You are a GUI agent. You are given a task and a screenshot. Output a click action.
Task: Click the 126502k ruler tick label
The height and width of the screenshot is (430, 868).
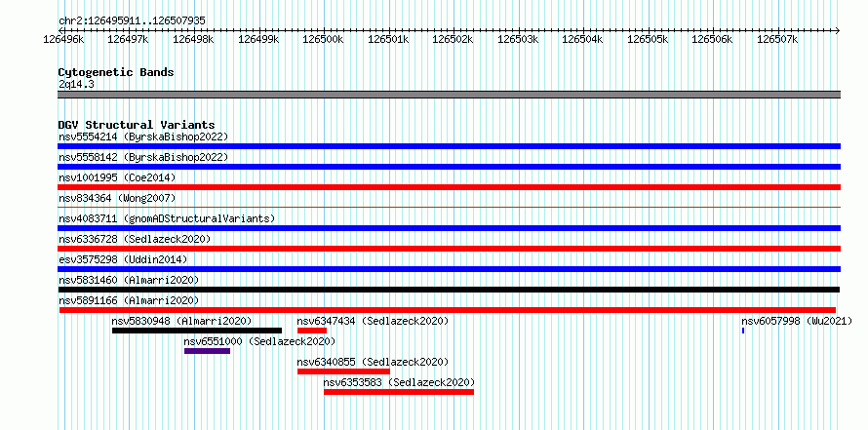pos(454,39)
